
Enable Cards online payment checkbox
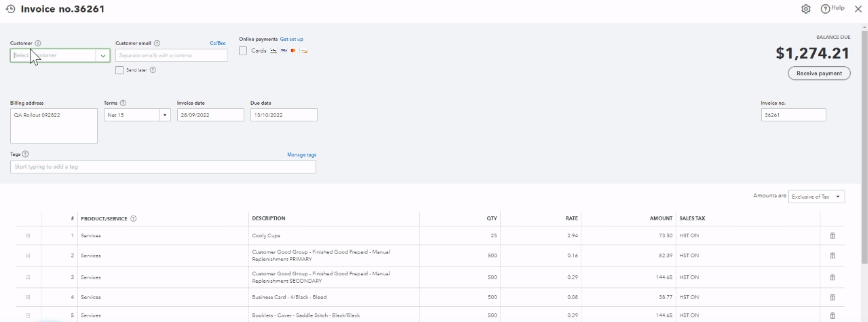(x=243, y=50)
